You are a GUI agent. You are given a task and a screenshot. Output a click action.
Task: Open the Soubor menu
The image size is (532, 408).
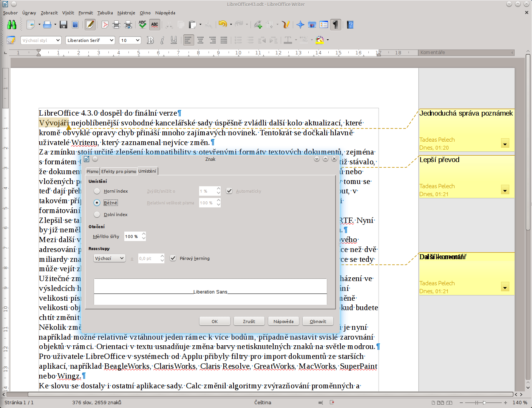coord(10,13)
